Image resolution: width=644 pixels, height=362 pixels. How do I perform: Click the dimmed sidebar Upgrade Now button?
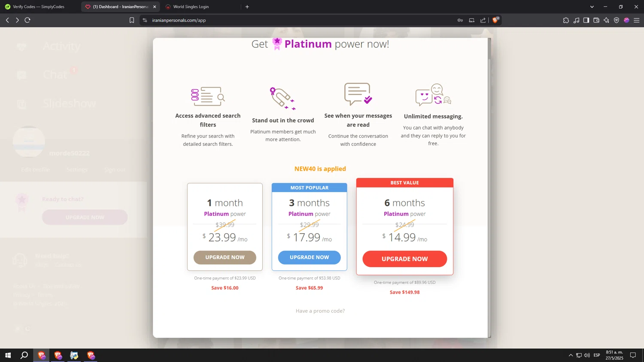coord(85,217)
